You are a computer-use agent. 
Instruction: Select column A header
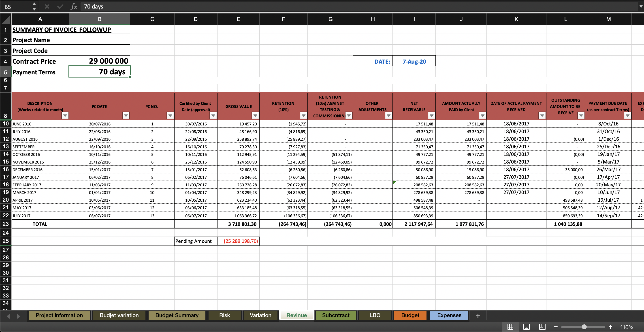40,19
